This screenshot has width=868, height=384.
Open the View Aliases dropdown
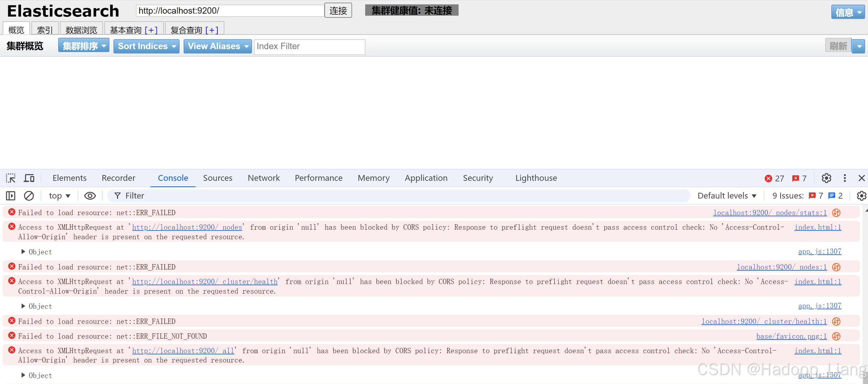click(217, 46)
